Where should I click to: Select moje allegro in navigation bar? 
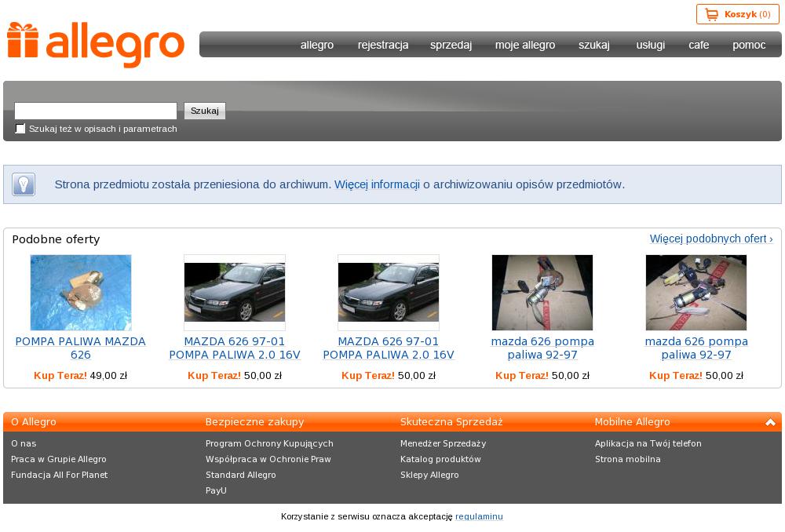525,45
